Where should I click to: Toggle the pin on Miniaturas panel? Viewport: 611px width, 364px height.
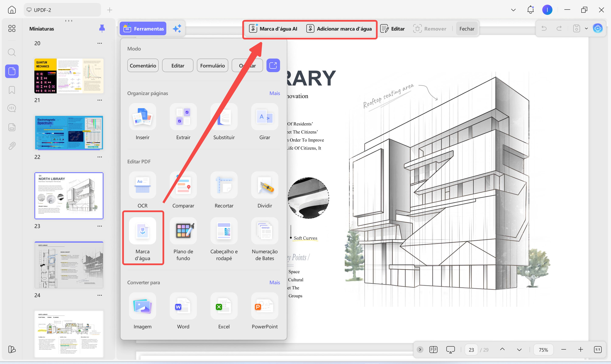[x=102, y=28]
